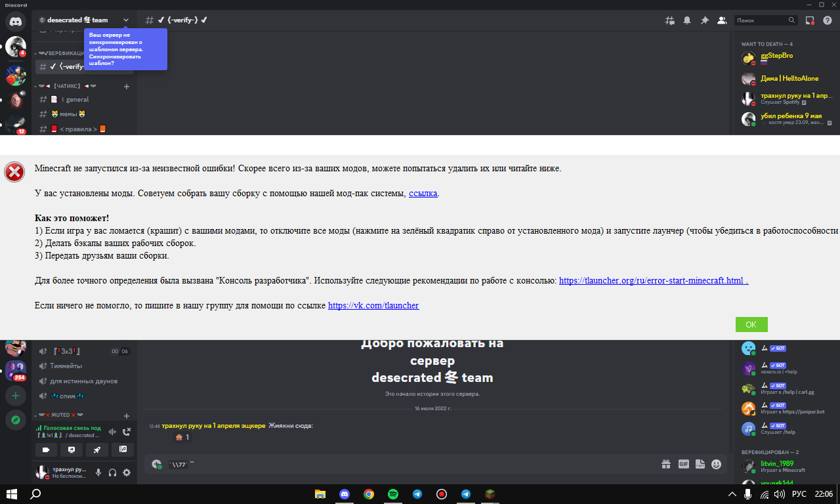Switch to the Minecraft taskbar app

pos(490,494)
